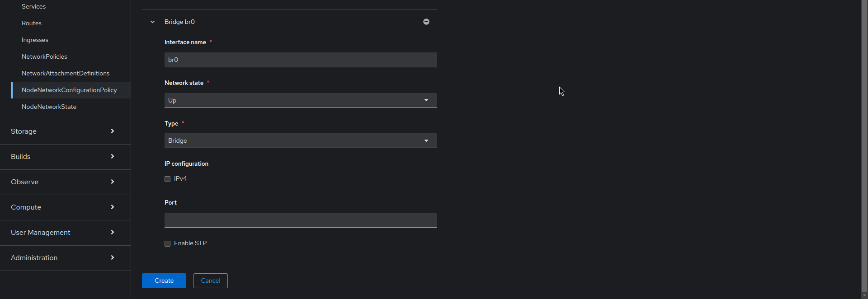Image resolution: width=868 pixels, height=299 pixels.
Task: Collapse the Bridge br0 section chevron
Action: tap(152, 22)
